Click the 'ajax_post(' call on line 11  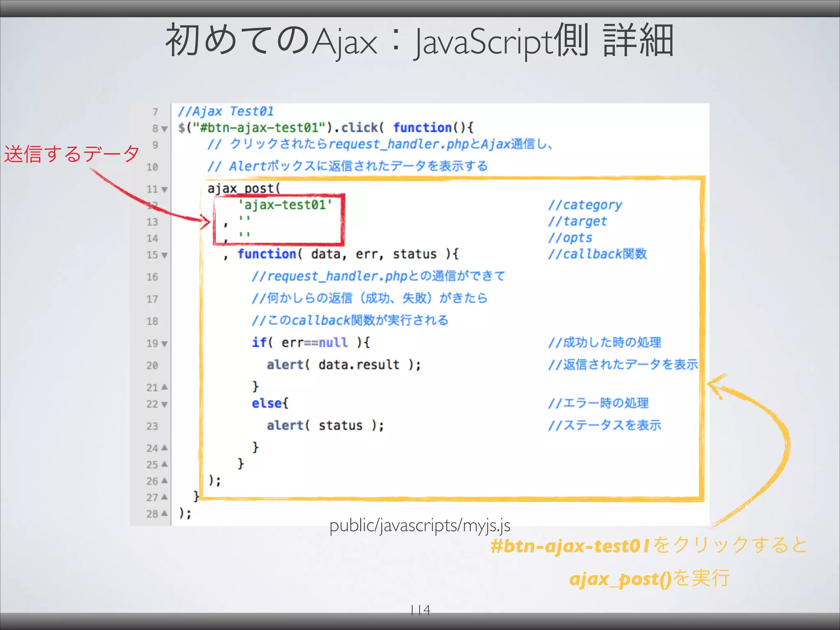coord(244,189)
